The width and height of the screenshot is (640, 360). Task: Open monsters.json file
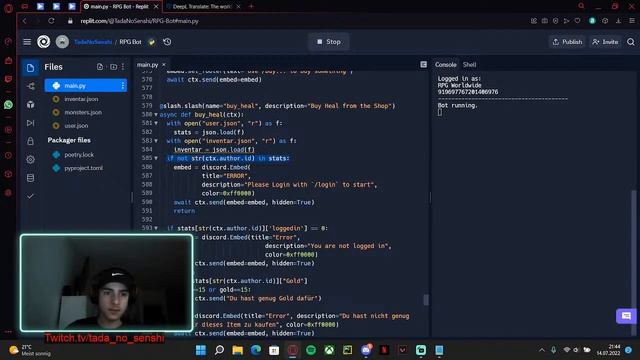83,112
